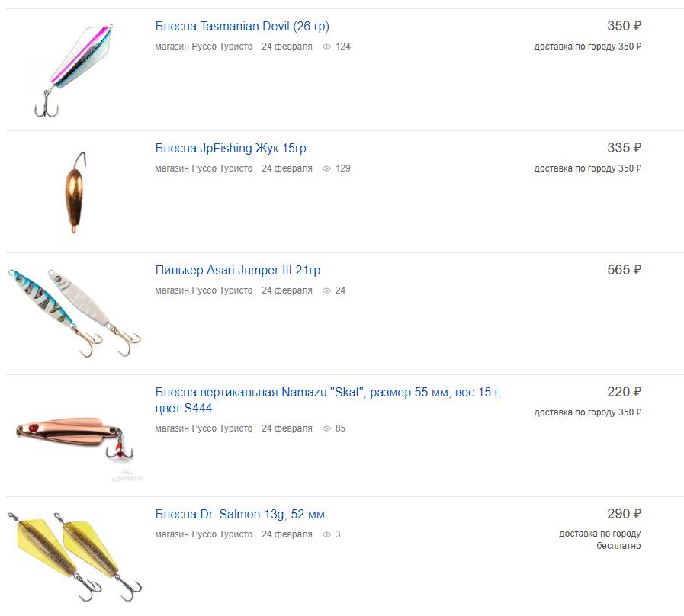Click the Asari Jumper pilker photo
Image resolution: width=684 pixels, height=616 pixels.
(x=74, y=313)
